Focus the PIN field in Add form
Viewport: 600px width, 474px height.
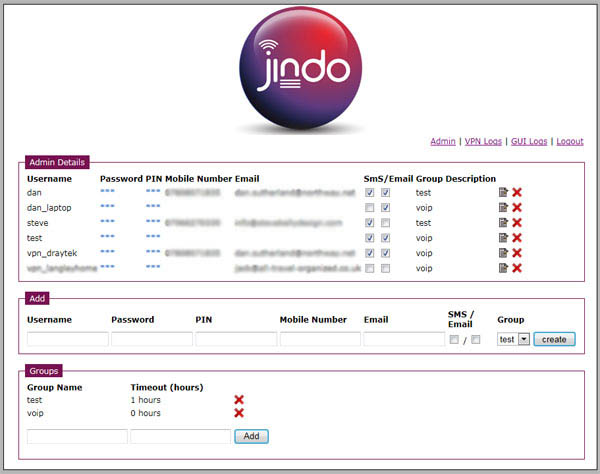tap(236, 339)
